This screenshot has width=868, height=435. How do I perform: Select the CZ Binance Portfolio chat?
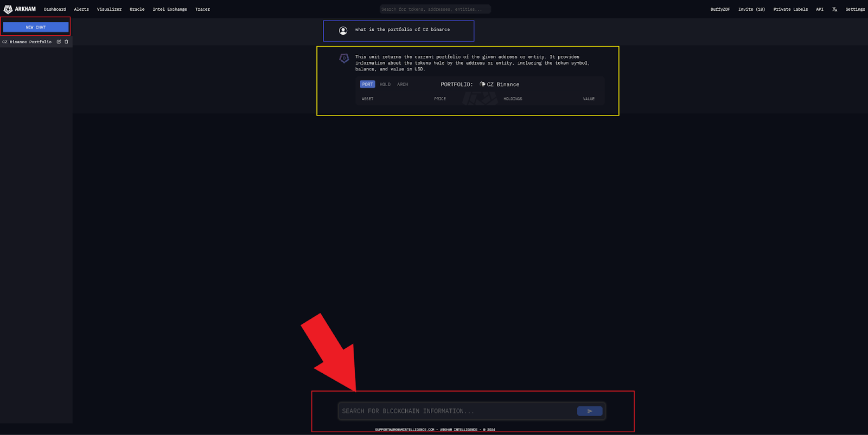click(x=27, y=42)
